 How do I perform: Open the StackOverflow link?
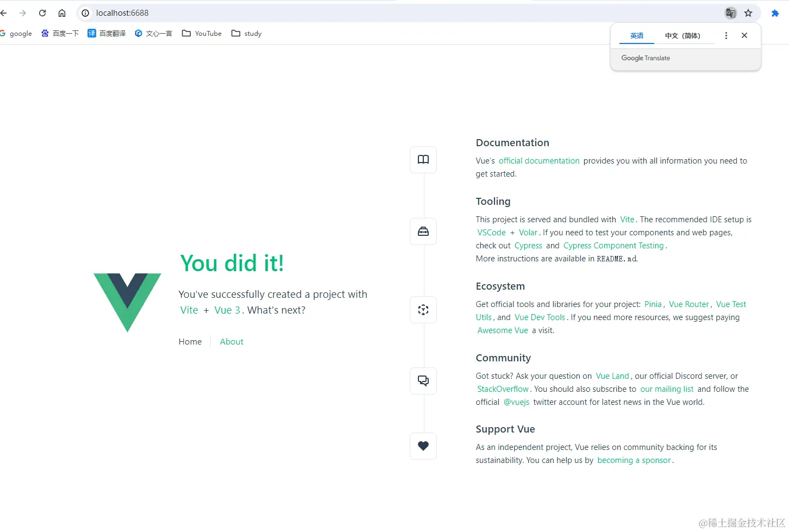tap(503, 389)
